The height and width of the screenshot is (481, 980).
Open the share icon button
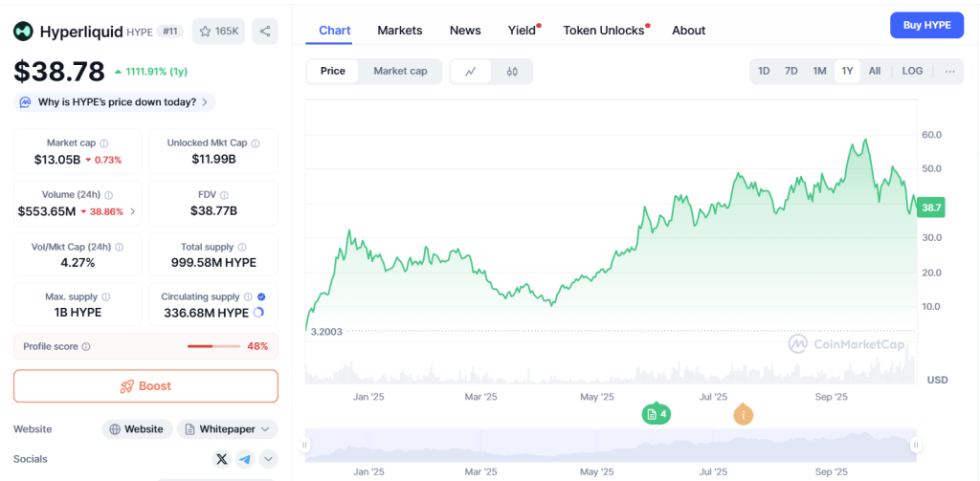(x=265, y=32)
